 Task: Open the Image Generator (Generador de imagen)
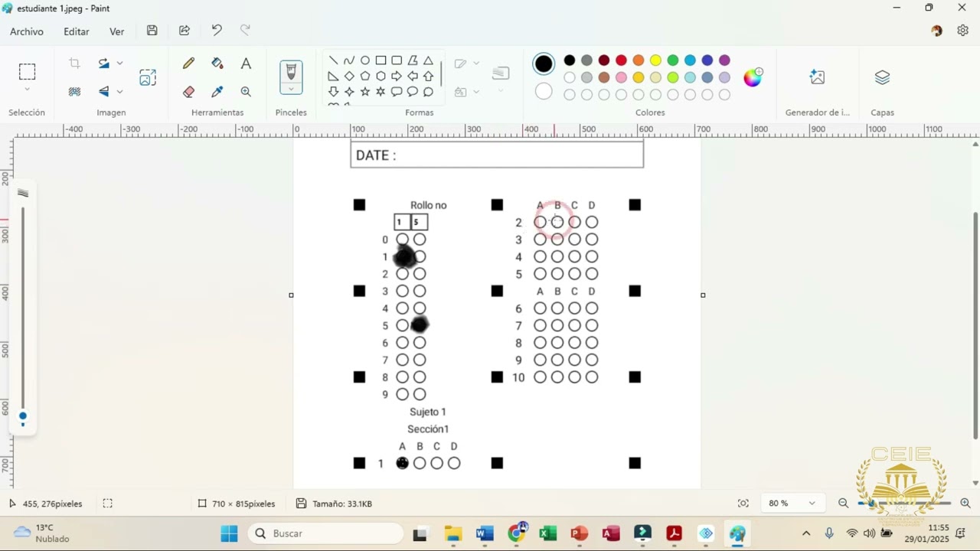tap(817, 77)
